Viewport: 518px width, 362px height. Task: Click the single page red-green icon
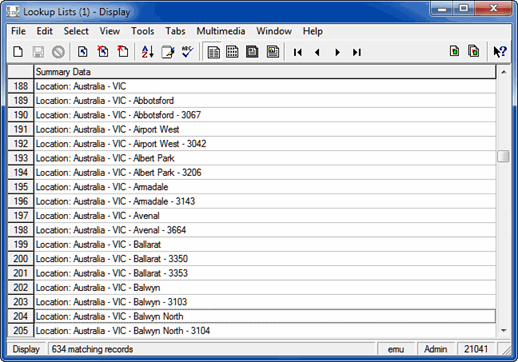point(454,51)
